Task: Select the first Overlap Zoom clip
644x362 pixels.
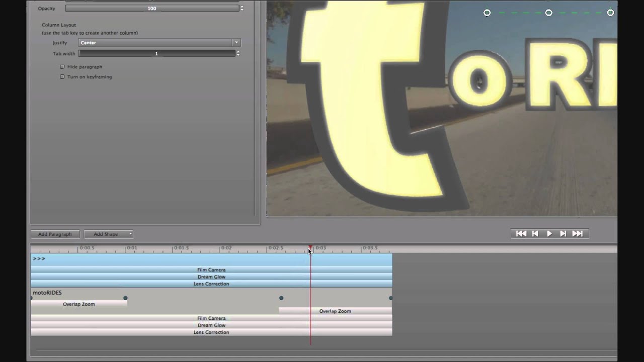Action: pyautogui.click(x=79, y=304)
